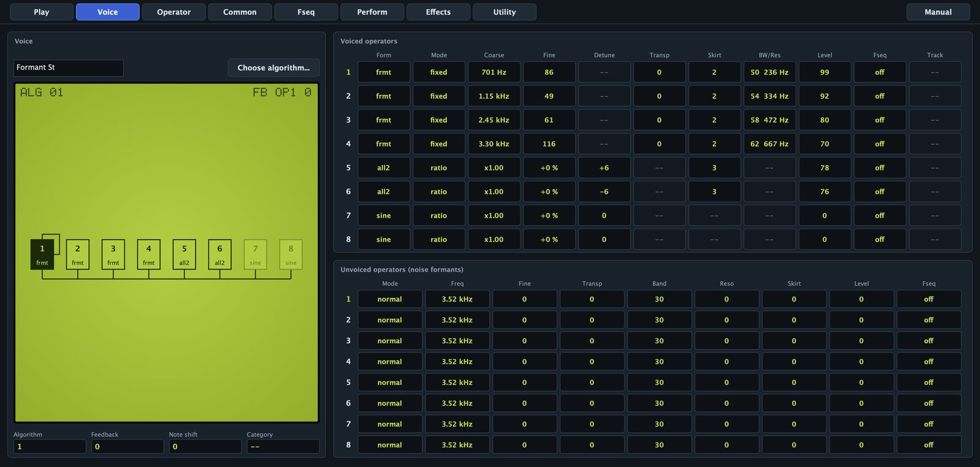Open the Utility tab
This screenshot has height=467, width=980.
point(505,12)
